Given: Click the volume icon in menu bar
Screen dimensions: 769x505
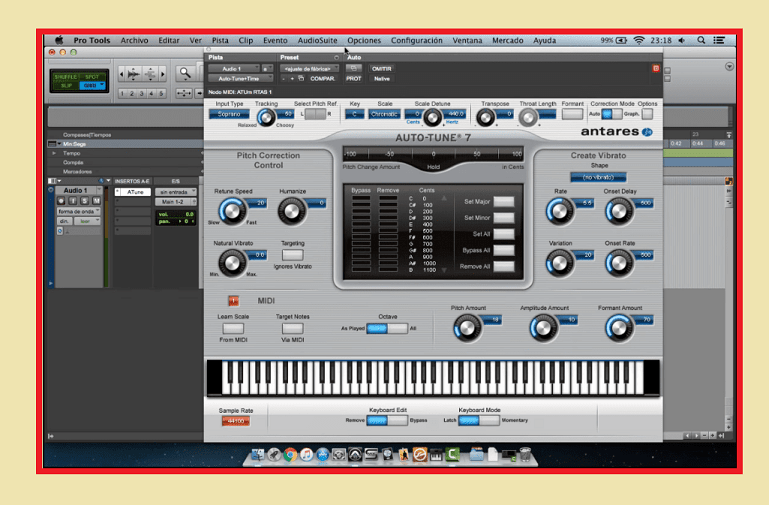Looking at the screenshot, I should [682, 40].
